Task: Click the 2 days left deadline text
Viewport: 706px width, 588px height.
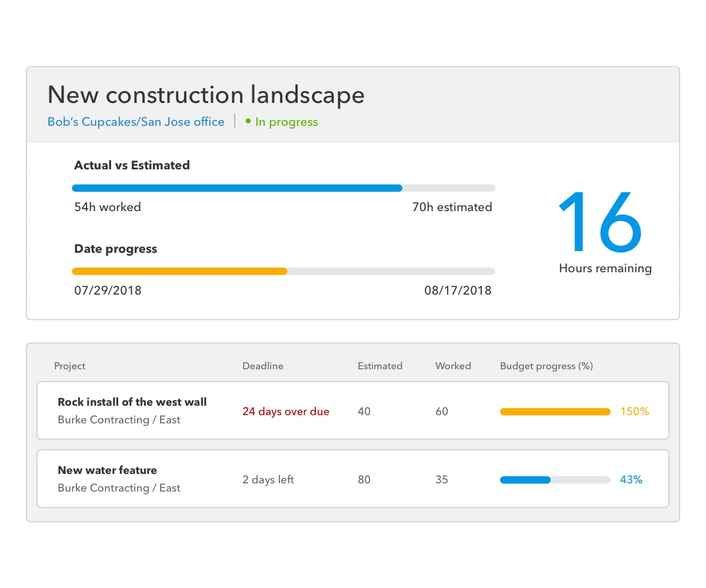Action: tap(268, 480)
